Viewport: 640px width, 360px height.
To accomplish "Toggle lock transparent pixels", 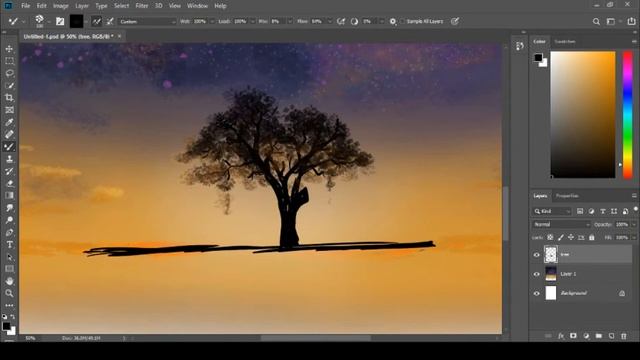I will point(550,237).
